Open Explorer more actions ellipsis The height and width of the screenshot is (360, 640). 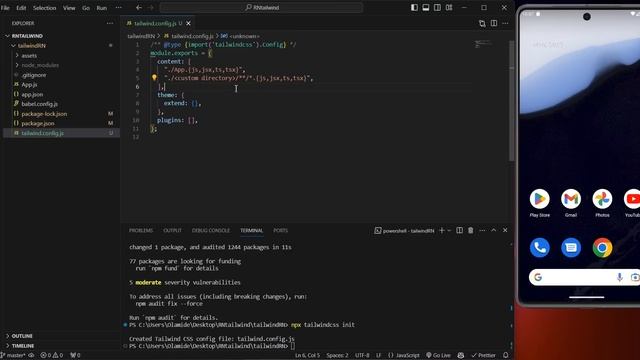[x=110, y=23]
